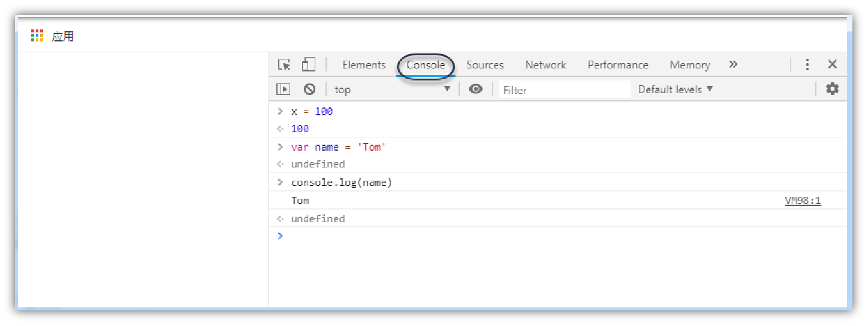Screen dimensions: 868x326
Task: Click the undefined result under var name
Action: [318, 164]
